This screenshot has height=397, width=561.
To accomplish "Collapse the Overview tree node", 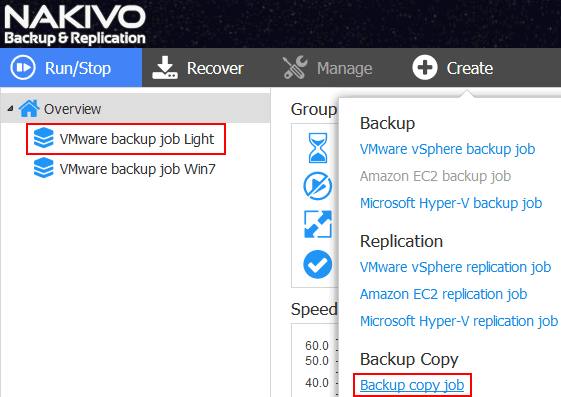I will pyautogui.click(x=10, y=108).
